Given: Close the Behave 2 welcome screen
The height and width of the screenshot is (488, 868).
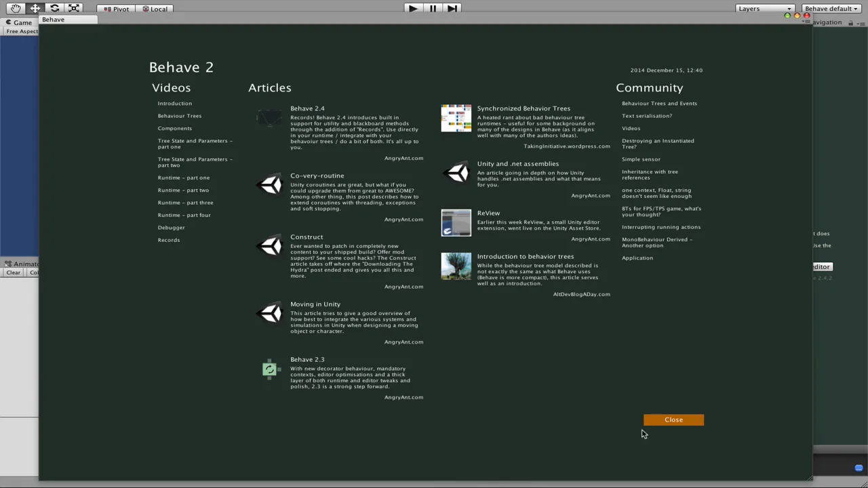Looking at the screenshot, I should click(x=673, y=420).
